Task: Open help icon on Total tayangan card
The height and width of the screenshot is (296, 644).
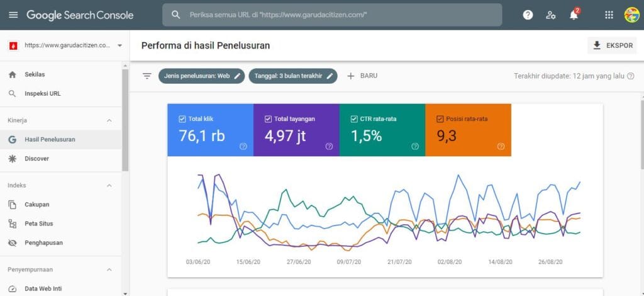Action: 329,146
